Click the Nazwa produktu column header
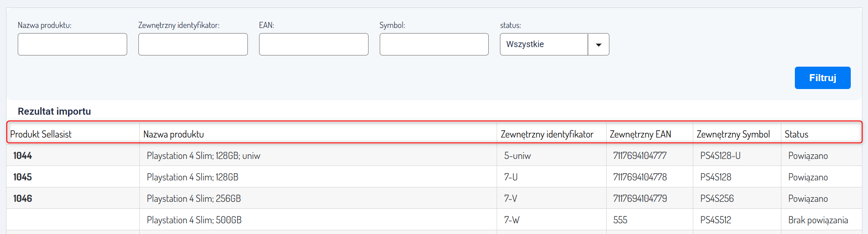This screenshot has height=234, width=868. [174, 134]
